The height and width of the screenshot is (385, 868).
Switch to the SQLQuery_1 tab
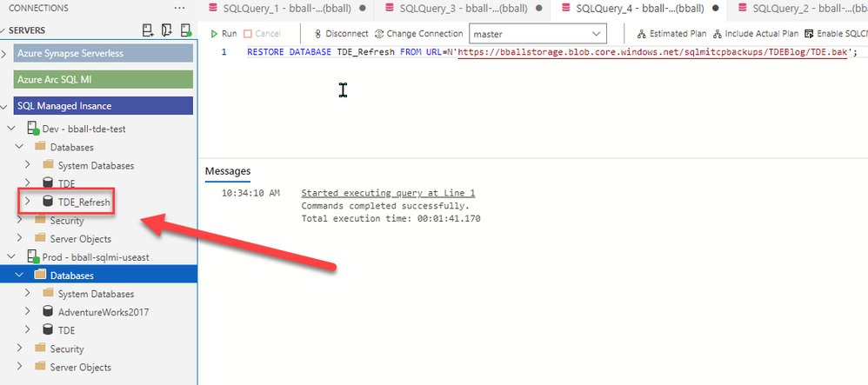point(287,9)
